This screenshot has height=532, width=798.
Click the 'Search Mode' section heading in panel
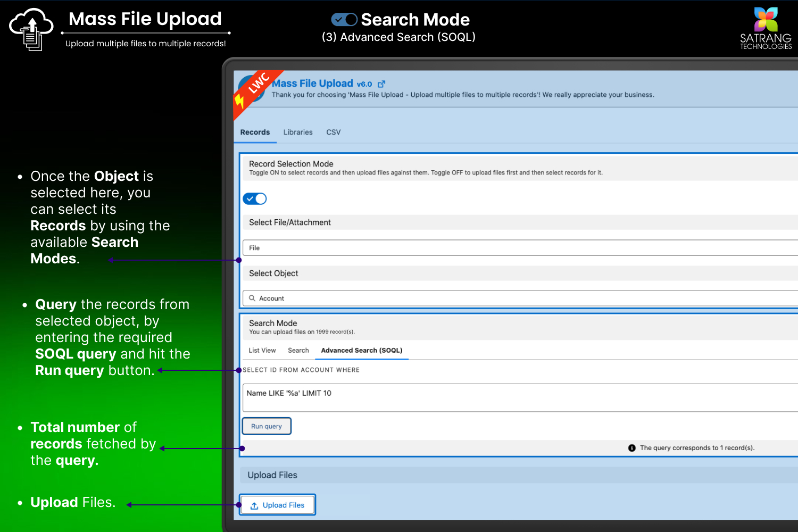click(273, 323)
